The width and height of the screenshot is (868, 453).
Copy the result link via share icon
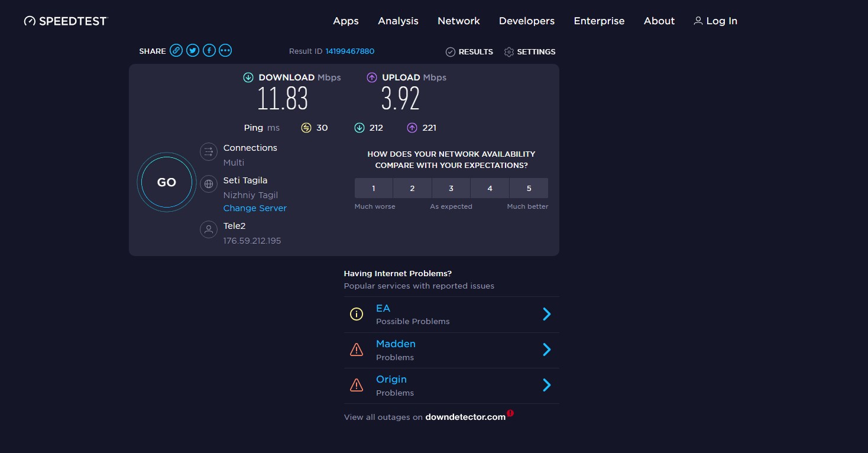click(176, 51)
